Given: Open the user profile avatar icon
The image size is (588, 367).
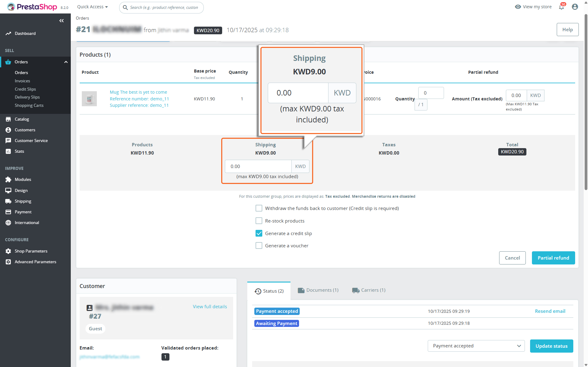Looking at the screenshot, I should 575,7.
